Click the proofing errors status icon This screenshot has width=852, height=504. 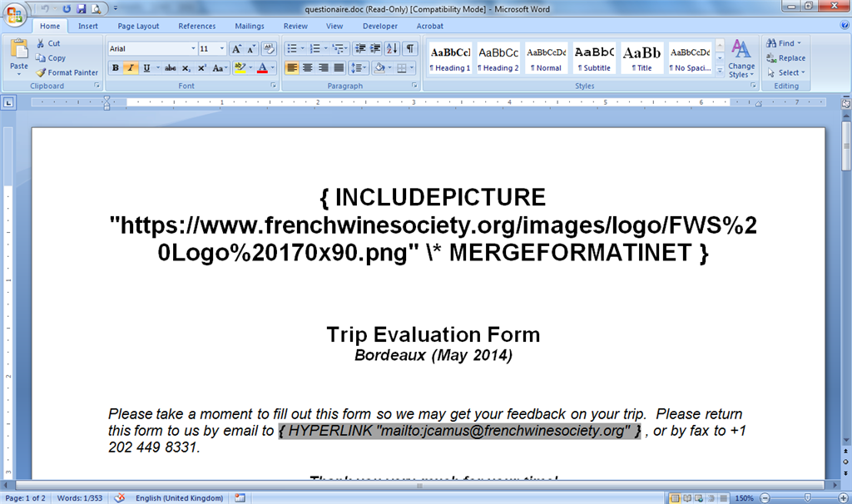click(x=120, y=498)
